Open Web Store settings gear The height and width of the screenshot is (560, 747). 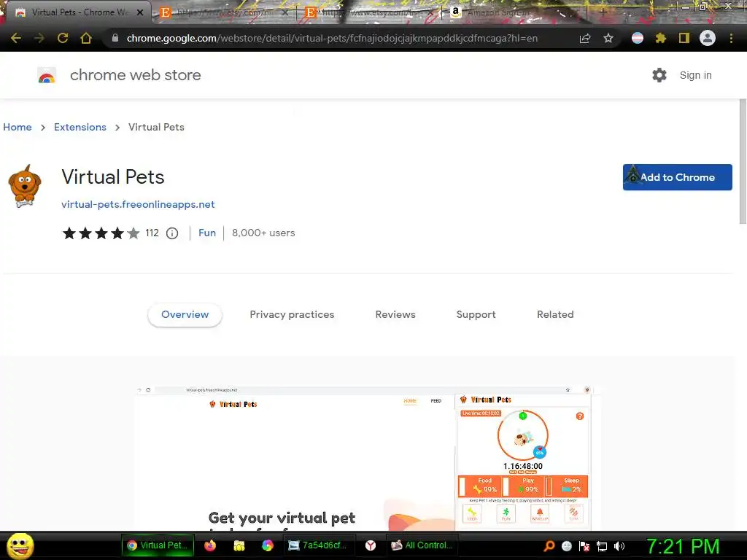pos(659,75)
